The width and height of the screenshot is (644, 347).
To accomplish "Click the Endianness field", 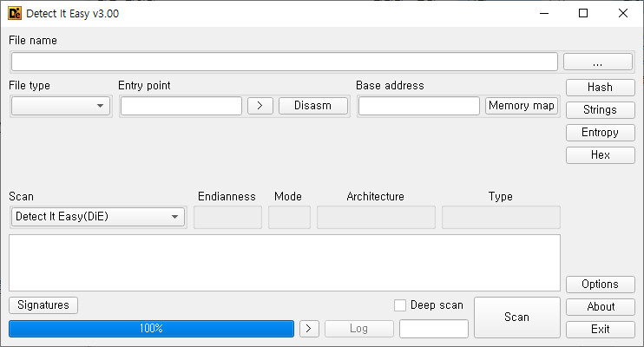I will (227, 217).
